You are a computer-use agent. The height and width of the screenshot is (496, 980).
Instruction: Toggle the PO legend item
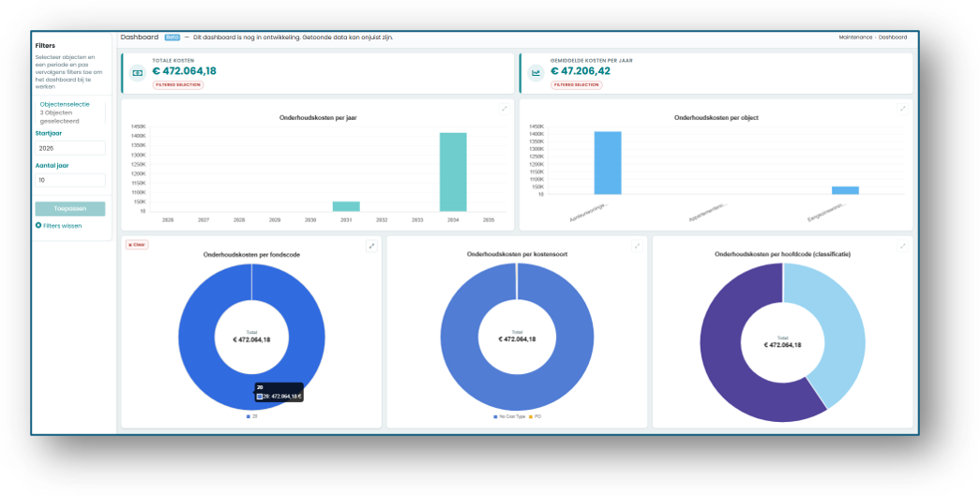pos(535,416)
